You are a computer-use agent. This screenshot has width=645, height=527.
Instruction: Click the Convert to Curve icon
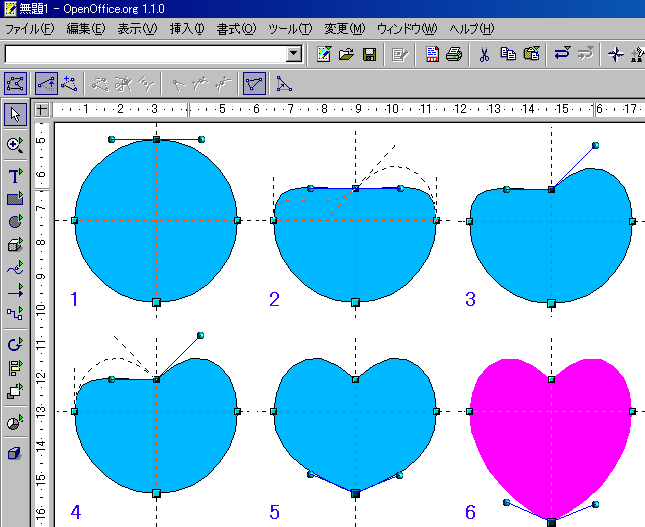click(146, 84)
